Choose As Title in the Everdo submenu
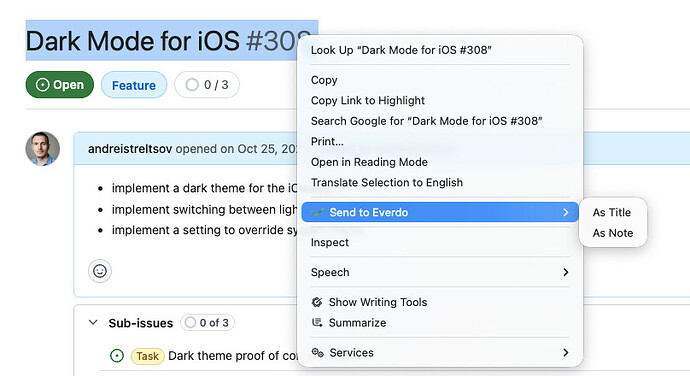This screenshot has height=376, width=690. click(613, 212)
